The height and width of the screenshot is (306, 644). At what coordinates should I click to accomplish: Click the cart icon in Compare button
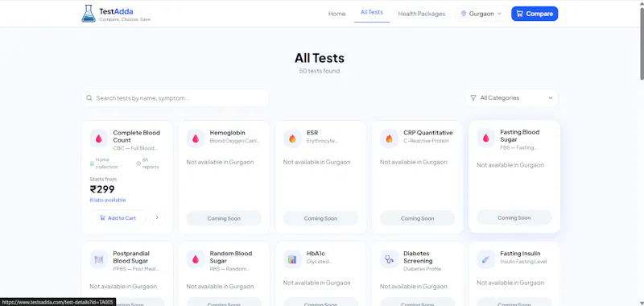(519, 14)
